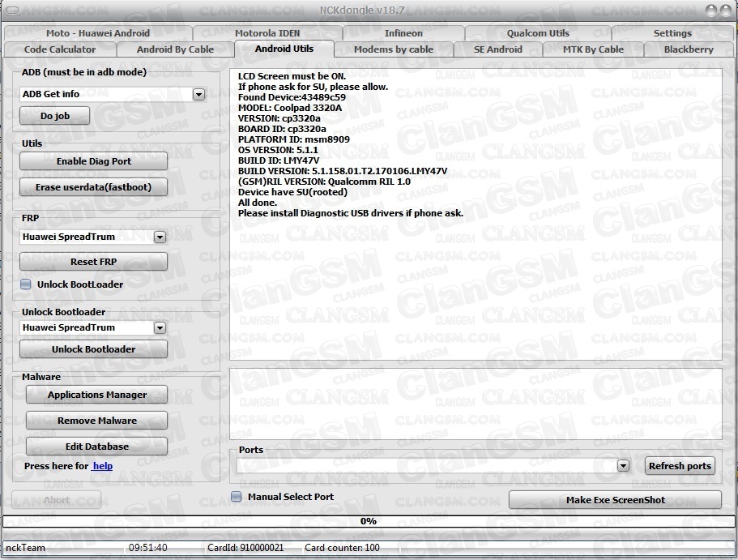Image resolution: width=738 pixels, height=560 pixels.
Task: Switch to the Moto - Huawei Android tab
Action: click(98, 33)
